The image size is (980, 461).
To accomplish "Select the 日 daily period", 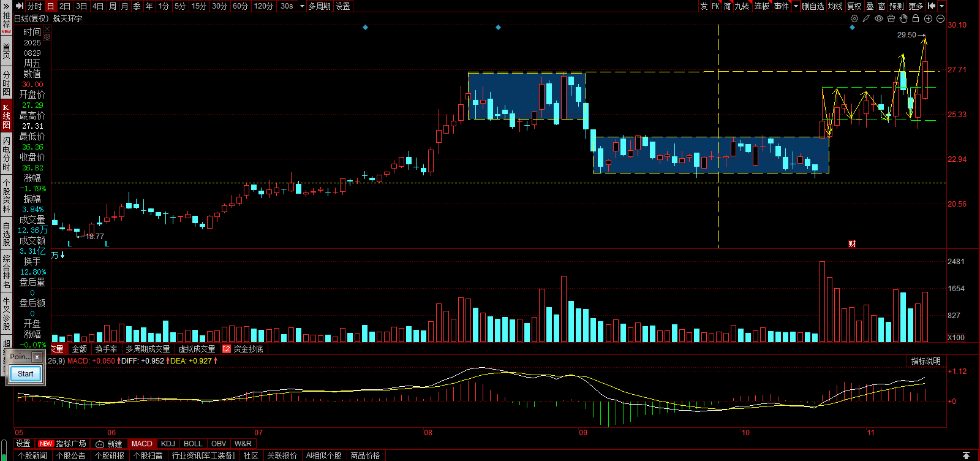I will tap(50, 6).
